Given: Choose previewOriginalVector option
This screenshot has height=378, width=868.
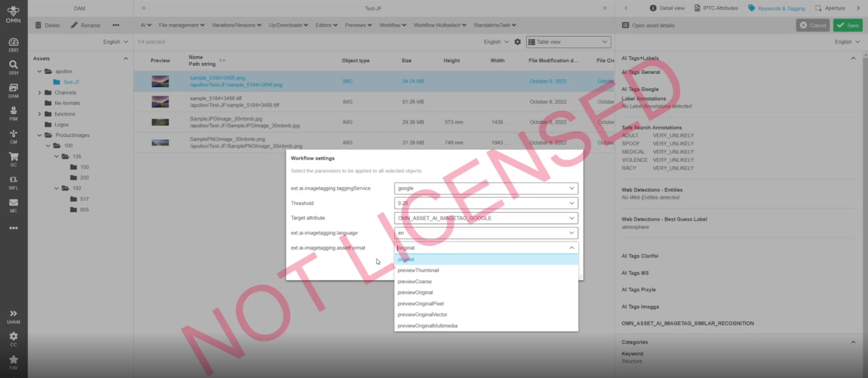Looking at the screenshot, I should point(422,315).
